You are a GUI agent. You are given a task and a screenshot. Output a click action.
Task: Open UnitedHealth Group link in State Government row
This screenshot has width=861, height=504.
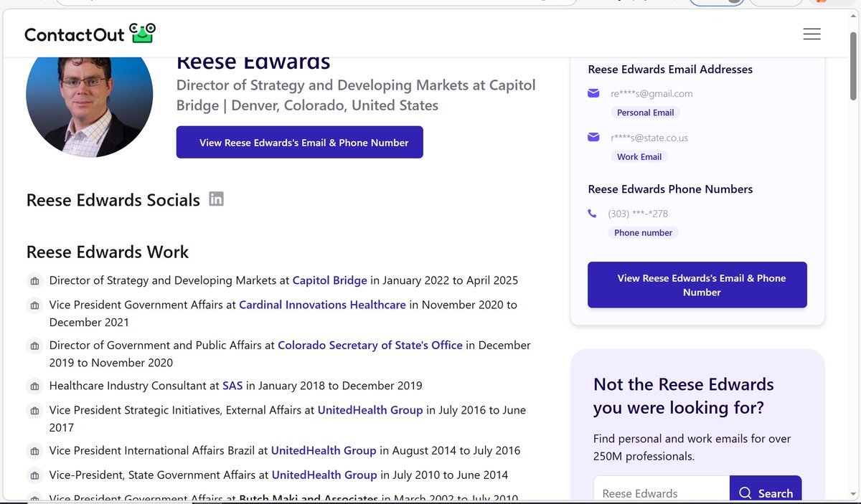coord(324,475)
